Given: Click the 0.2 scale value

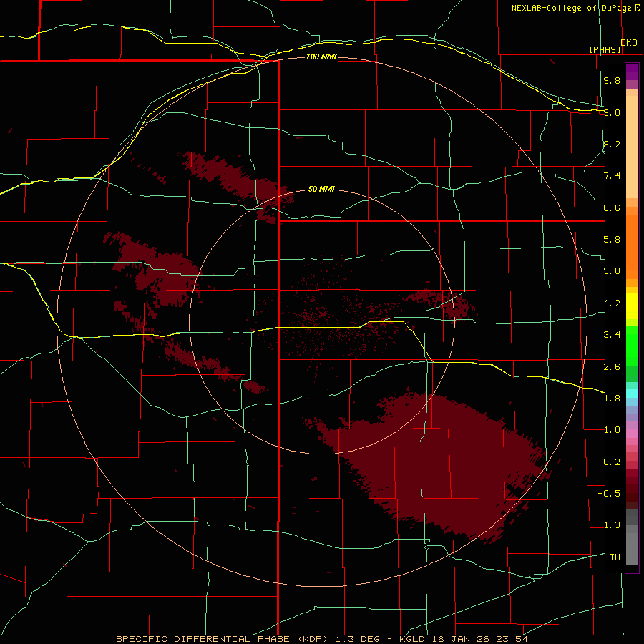Looking at the screenshot, I should pos(612,462).
